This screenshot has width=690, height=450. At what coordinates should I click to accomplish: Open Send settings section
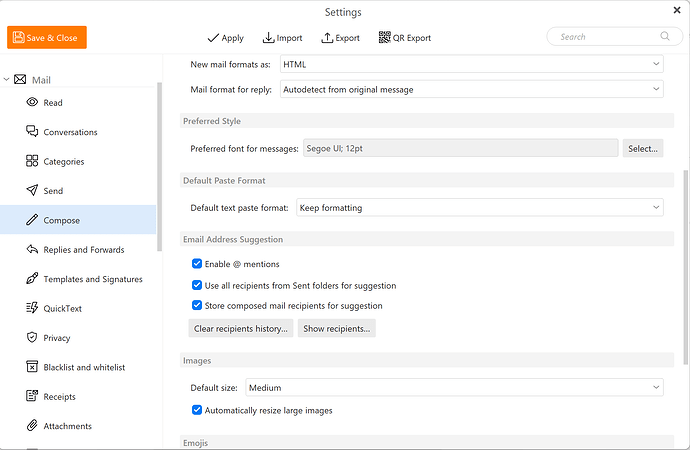(78, 190)
